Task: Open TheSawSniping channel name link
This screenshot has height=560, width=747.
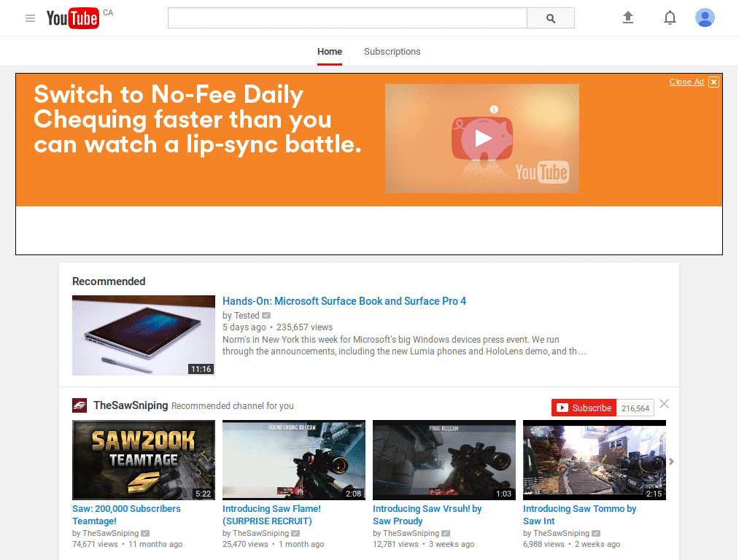Action: click(131, 405)
